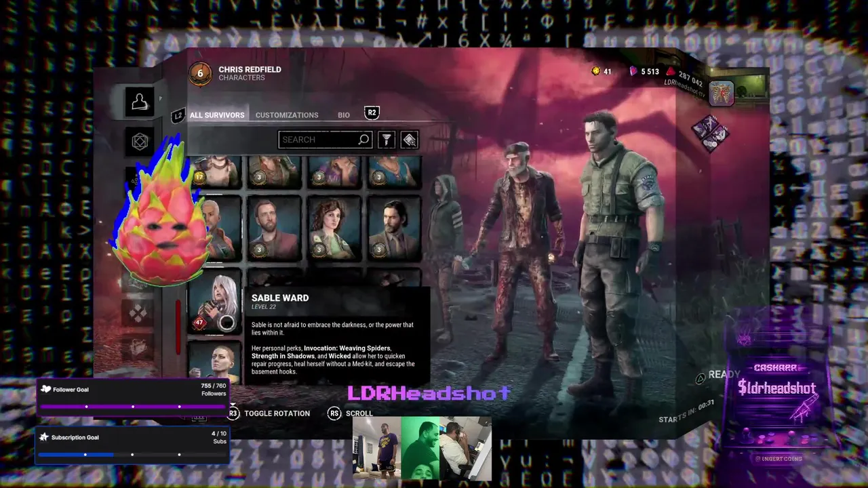Select the Sable Ward portrait with level 47
Screen dimensions: 868x488
215,302
